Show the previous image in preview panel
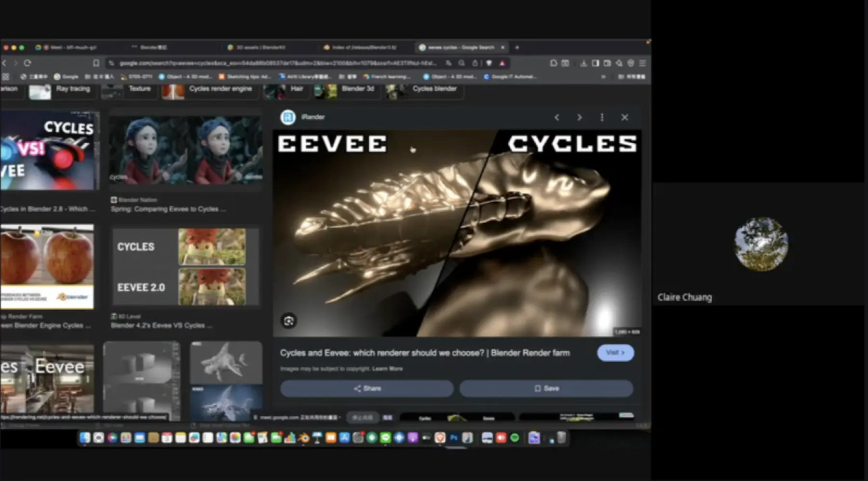This screenshot has height=481, width=868. 556,117
